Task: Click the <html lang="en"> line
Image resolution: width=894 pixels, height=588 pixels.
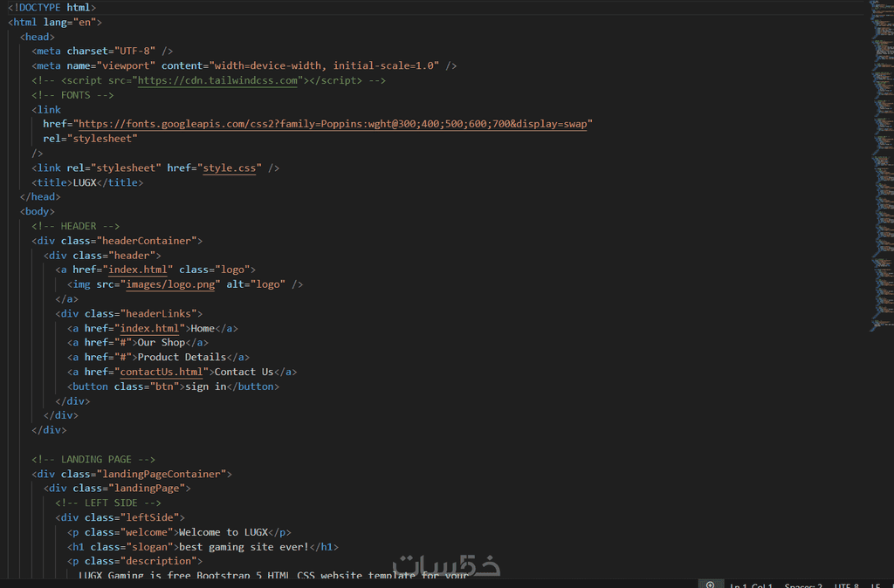Action: click(x=55, y=22)
